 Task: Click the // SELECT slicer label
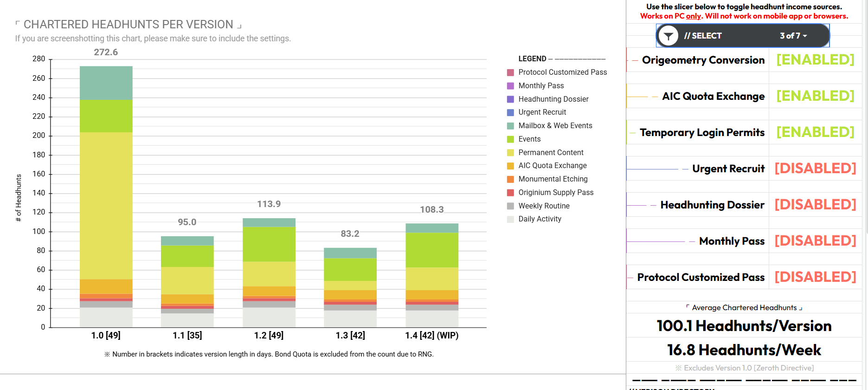(x=703, y=36)
